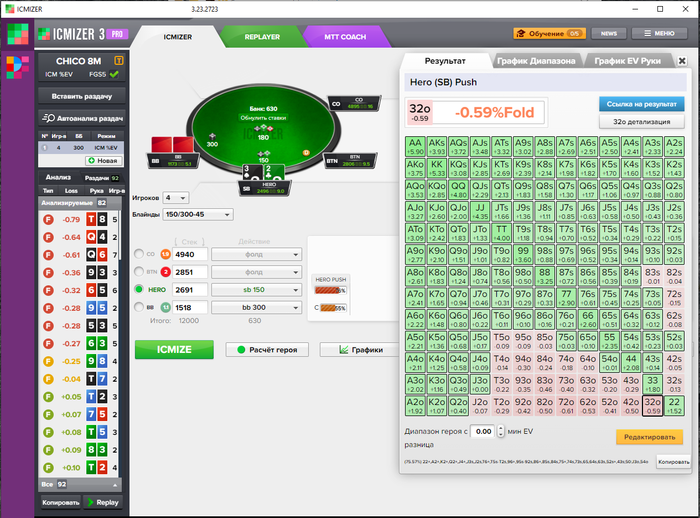The image size is (700, 518).
Task: Select the 32o cell in range grid
Action: click(653, 406)
